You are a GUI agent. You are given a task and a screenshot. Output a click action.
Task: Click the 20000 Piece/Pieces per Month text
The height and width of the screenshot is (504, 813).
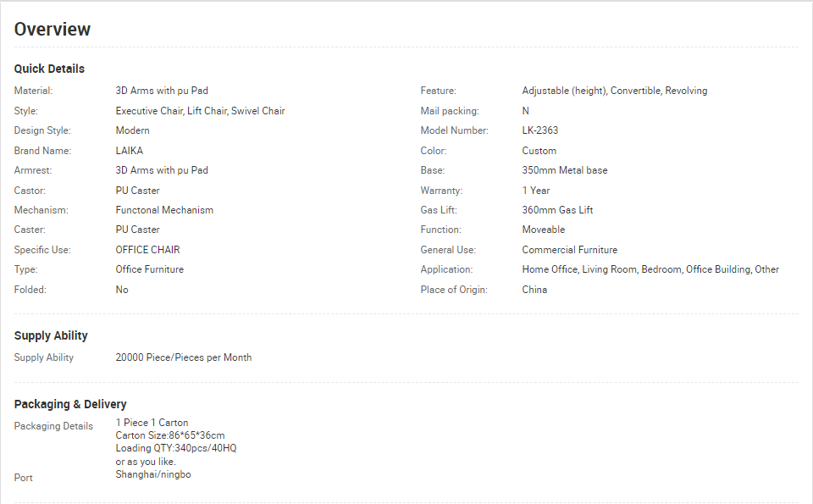[x=184, y=357]
